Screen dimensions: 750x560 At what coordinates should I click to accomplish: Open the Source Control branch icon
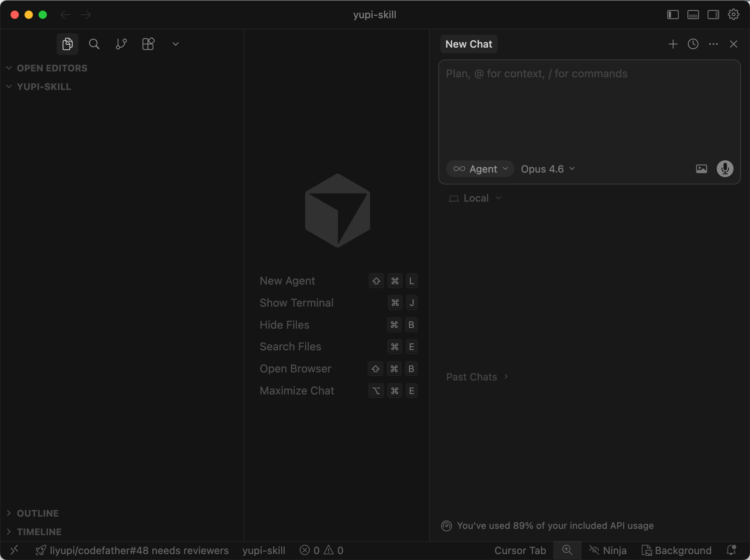point(121,44)
